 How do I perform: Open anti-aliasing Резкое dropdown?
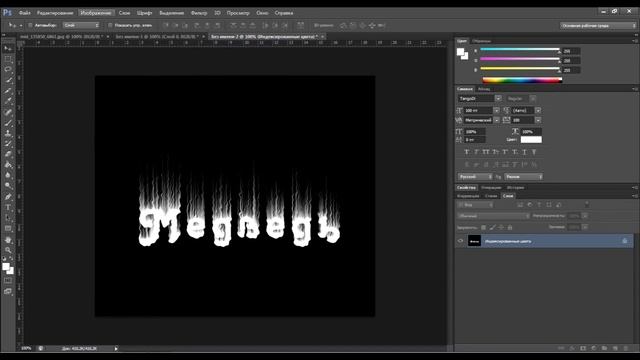524,177
